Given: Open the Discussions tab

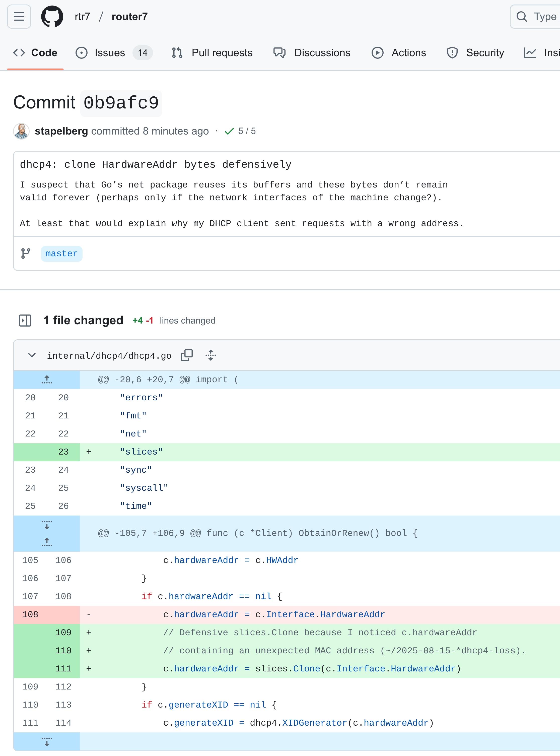Looking at the screenshot, I should tap(312, 53).
